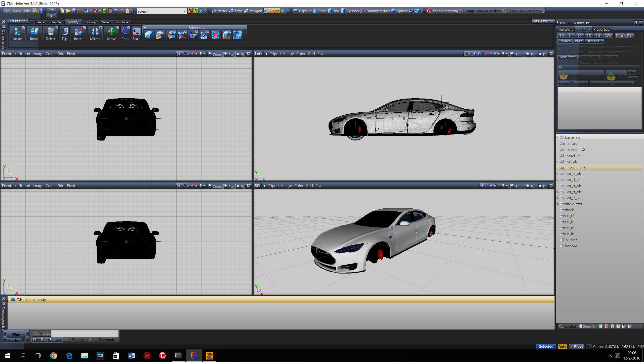Open Color menu in 3D viewport

click(x=299, y=186)
